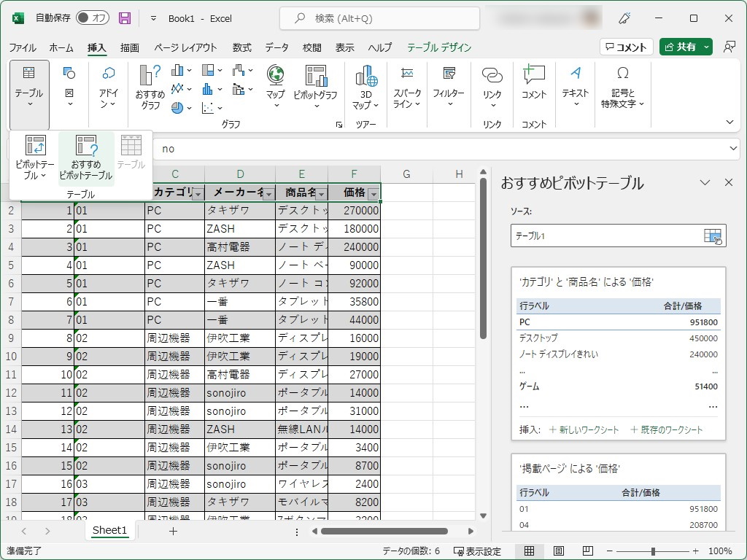Open the フィルター menu in ribbon
The height and width of the screenshot is (560, 747).
tap(449, 86)
